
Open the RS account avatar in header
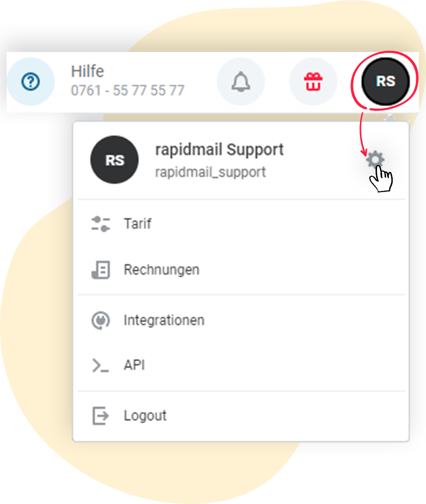point(386,82)
